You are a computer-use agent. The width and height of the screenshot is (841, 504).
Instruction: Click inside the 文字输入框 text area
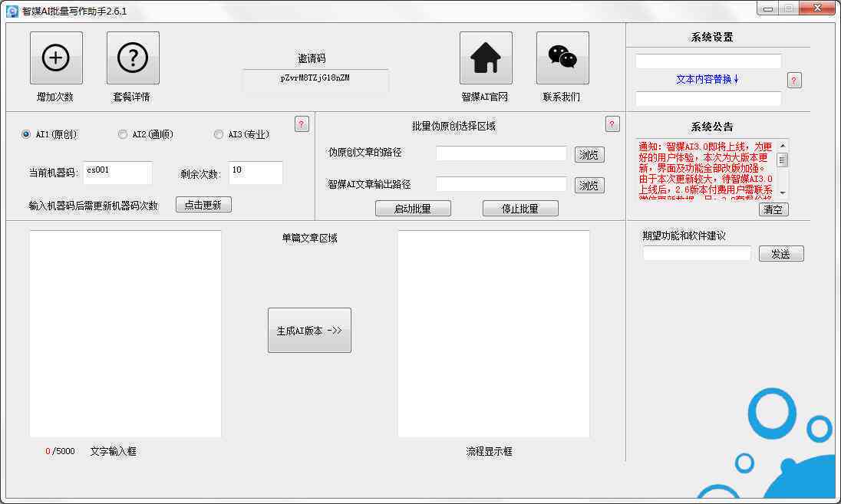[x=125, y=334]
